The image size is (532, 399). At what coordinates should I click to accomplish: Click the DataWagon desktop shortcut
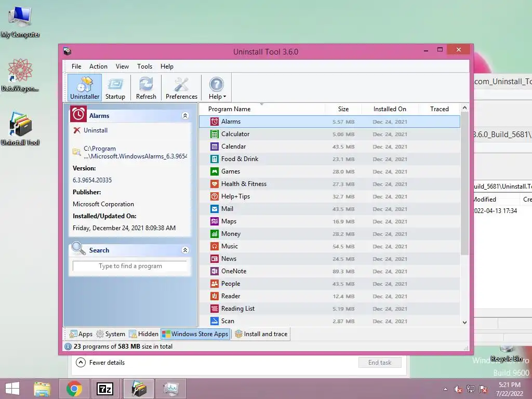click(x=20, y=75)
